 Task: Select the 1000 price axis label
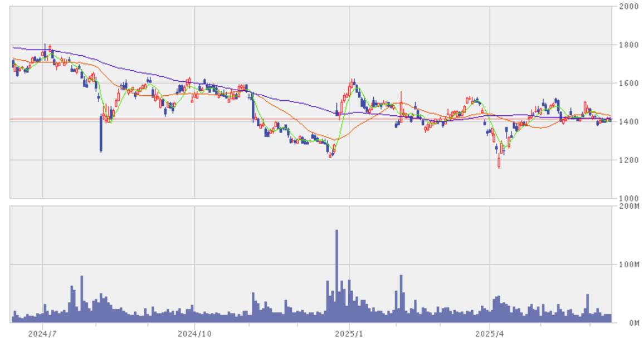click(x=628, y=198)
